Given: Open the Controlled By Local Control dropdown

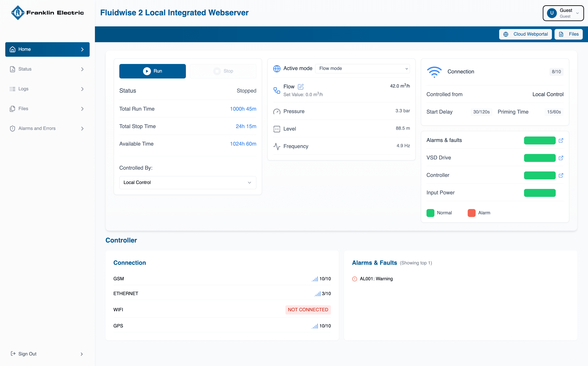Looking at the screenshot, I should (188, 183).
